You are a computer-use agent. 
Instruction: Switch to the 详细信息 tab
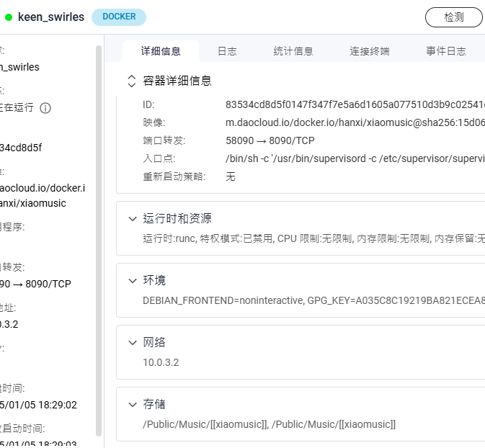[161, 51]
